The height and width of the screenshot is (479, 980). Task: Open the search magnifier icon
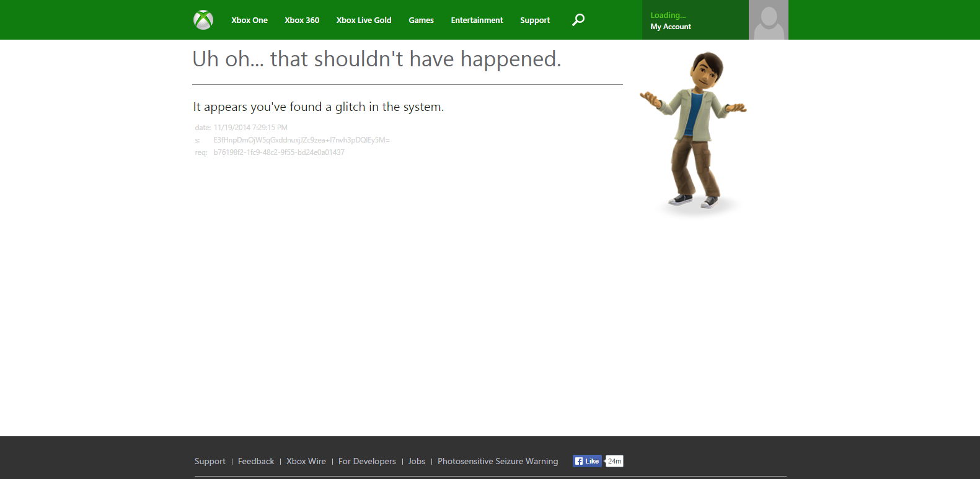click(578, 20)
